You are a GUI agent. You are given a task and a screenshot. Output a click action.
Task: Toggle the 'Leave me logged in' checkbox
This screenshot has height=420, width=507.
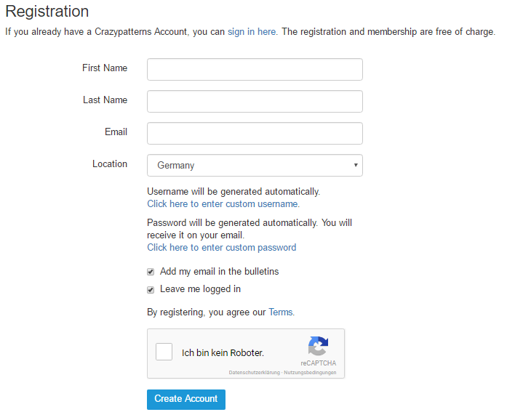click(151, 289)
